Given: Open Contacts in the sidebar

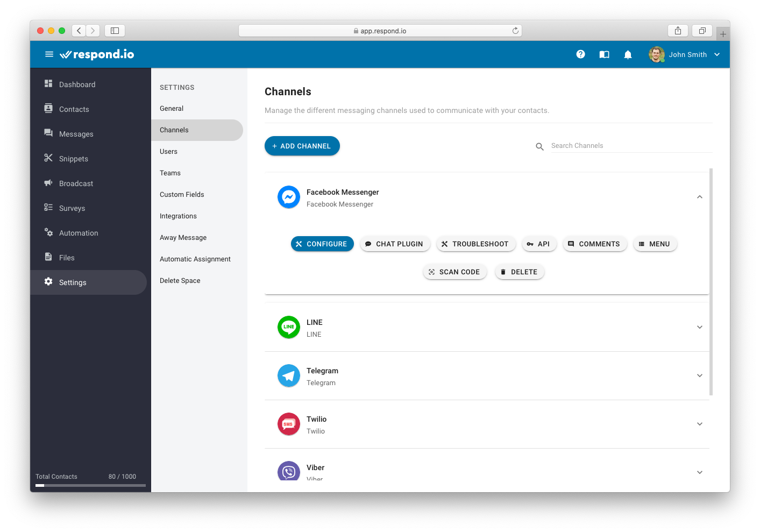Looking at the screenshot, I should click(89, 109).
